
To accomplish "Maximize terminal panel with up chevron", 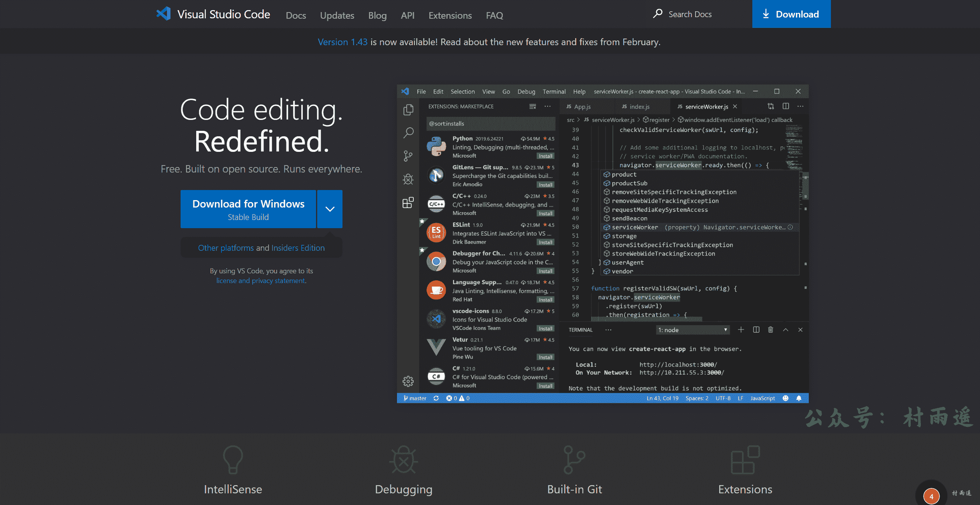I will [786, 330].
